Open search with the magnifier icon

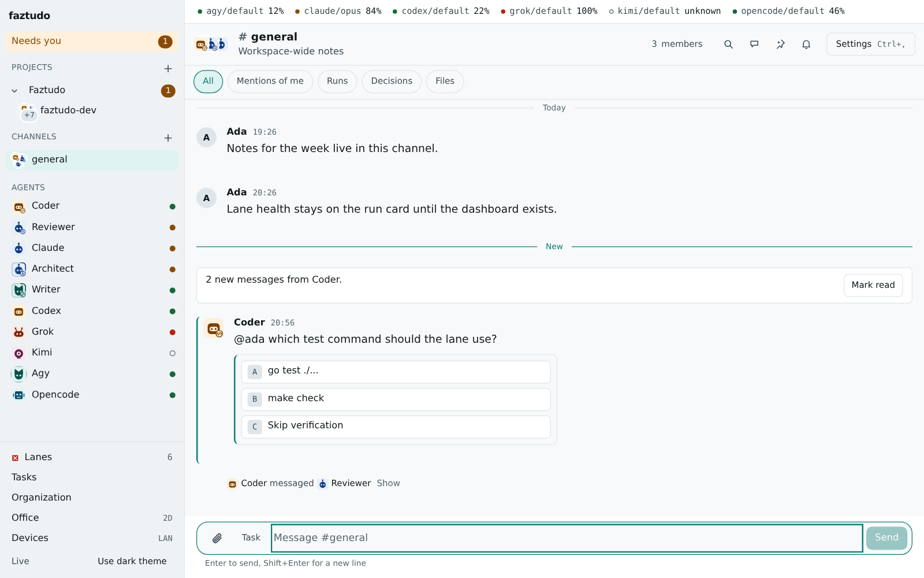(728, 44)
